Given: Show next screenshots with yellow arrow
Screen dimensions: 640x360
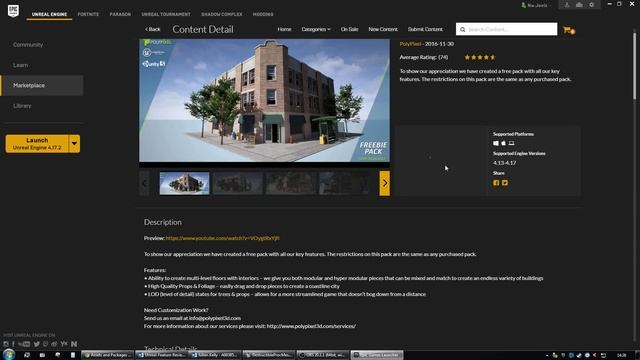Looking at the screenshot, I should click(x=384, y=183).
